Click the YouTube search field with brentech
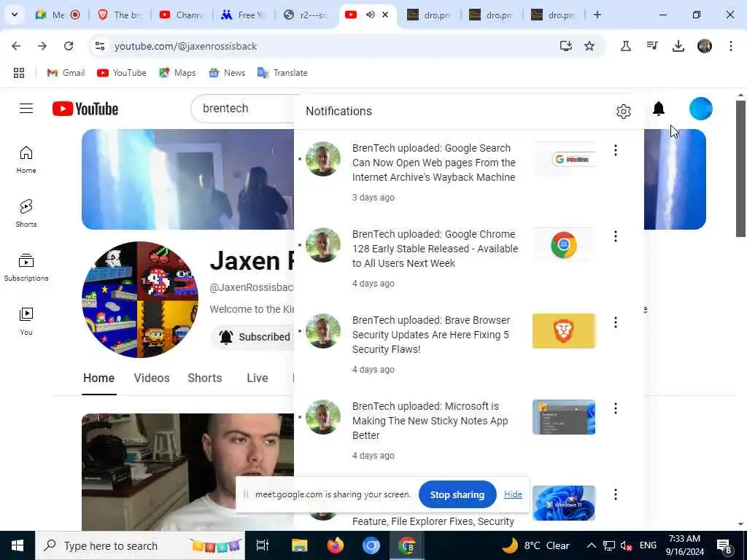The width and height of the screenshot is (747, 560). pyautogui.click(x=243, y=109)
